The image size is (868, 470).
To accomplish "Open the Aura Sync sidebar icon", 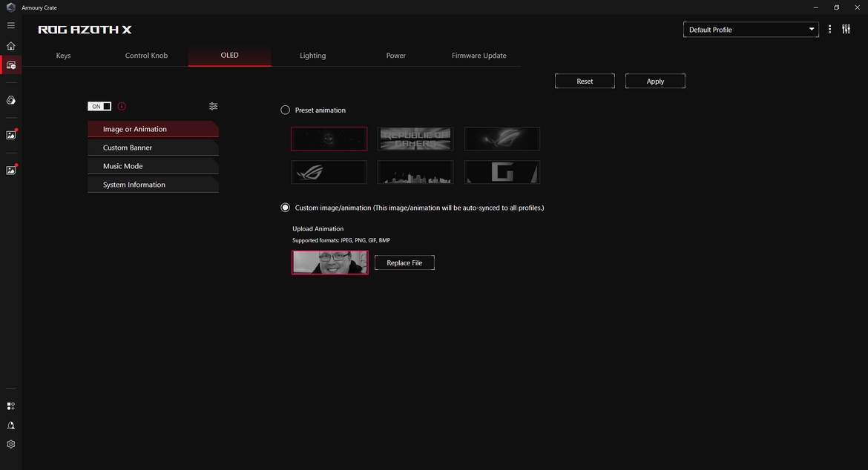I will coord(10,100).
